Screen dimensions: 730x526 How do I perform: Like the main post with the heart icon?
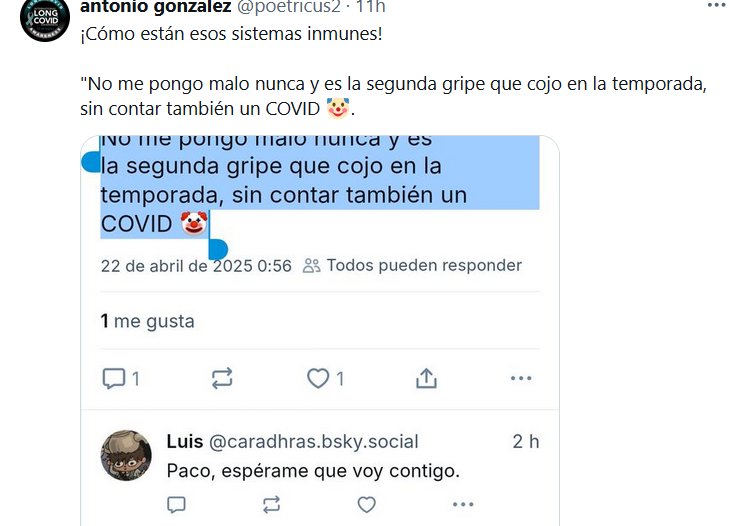point(318,378)
